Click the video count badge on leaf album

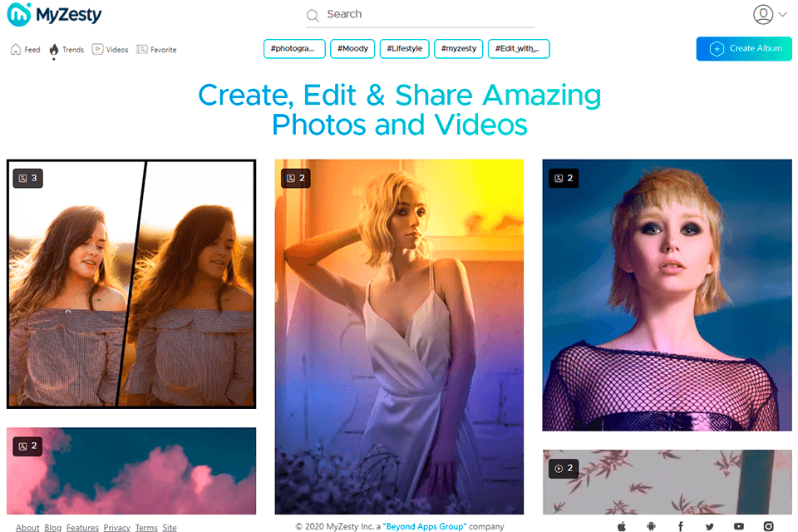pos(564,468)
